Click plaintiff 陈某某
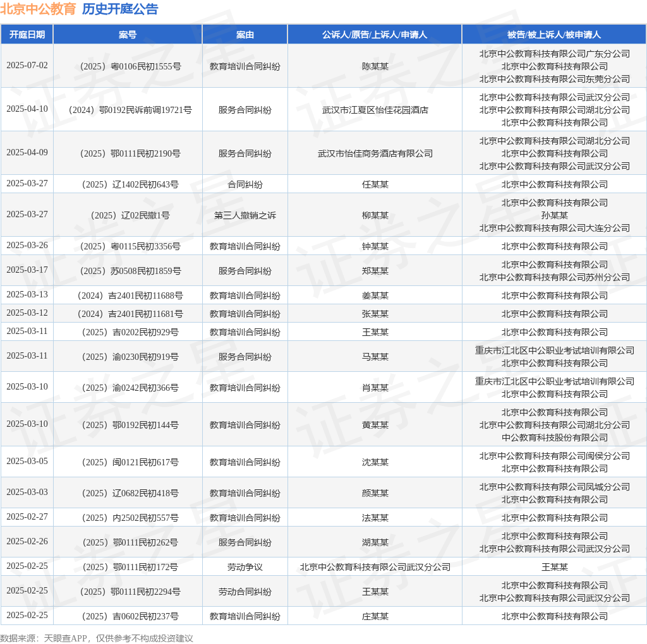This screenshot has width=647, height=644. pos(375,66)
